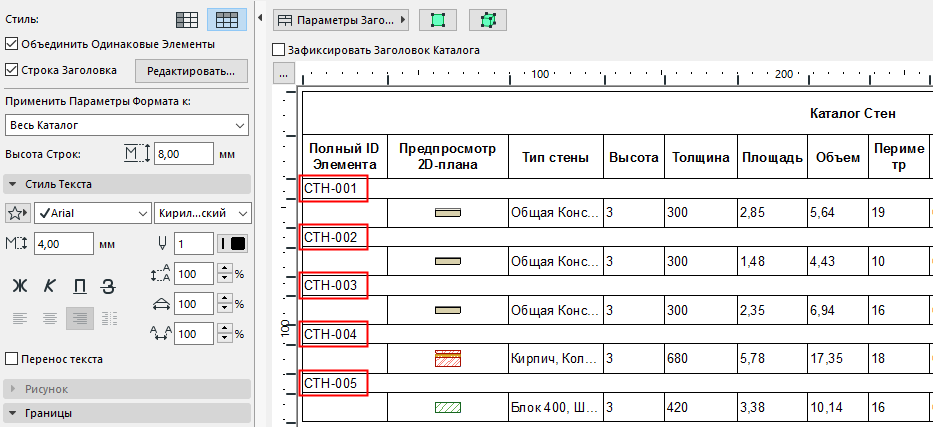
Task: Select the volume cell 10,14
Action: [838, 407]
